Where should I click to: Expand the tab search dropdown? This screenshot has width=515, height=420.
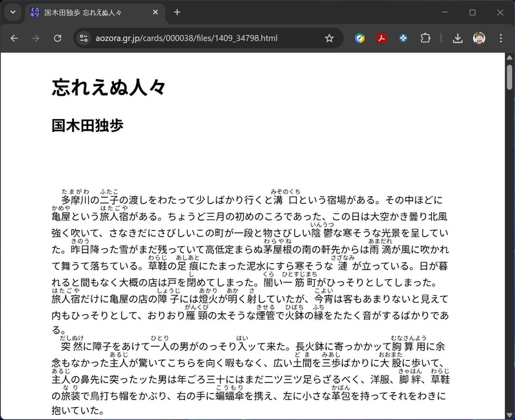(x=13, y=12)
